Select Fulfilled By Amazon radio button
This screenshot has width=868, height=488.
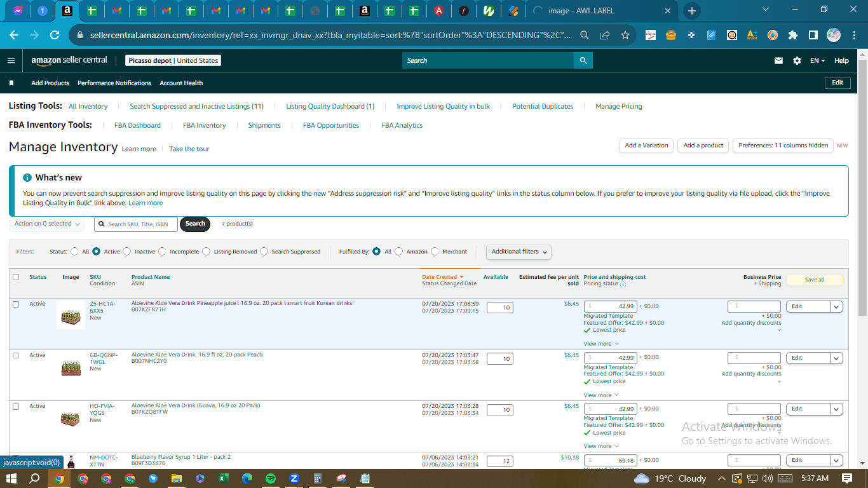(x=399, y=252)
